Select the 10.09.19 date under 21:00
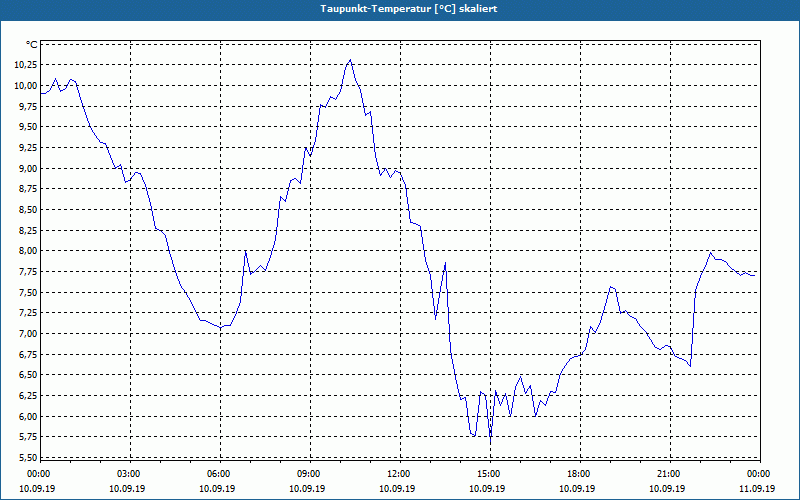This screenshot has height=500, width=800. click(x=667, y=489)
